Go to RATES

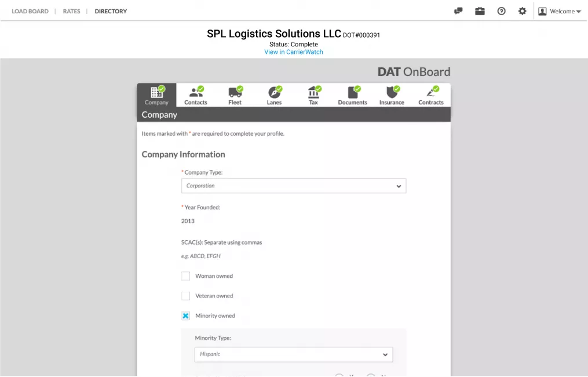coord(72,11)
